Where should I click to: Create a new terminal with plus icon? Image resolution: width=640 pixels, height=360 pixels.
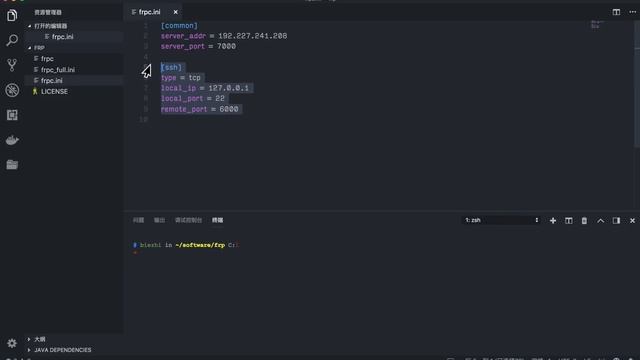(x=553, y=220)
